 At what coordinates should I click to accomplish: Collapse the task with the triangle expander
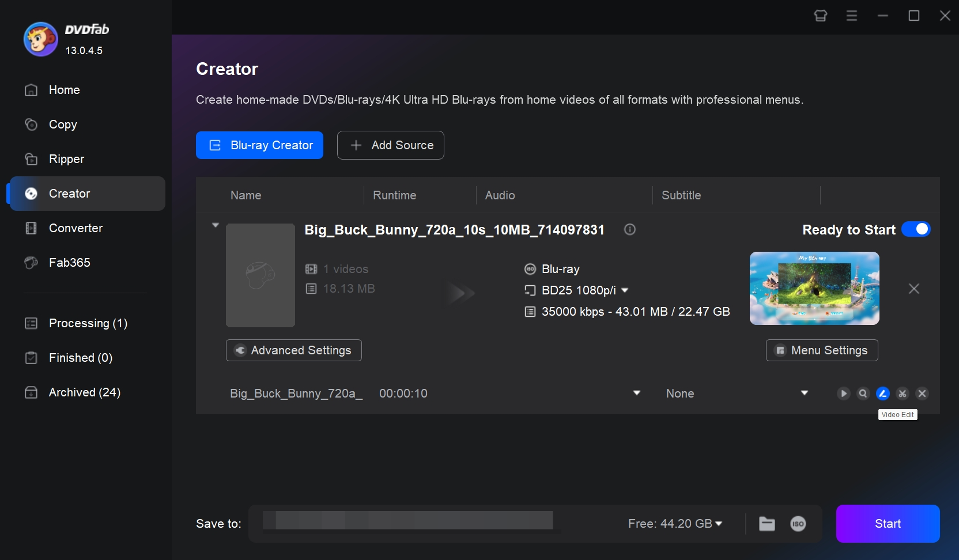point(216,225)
